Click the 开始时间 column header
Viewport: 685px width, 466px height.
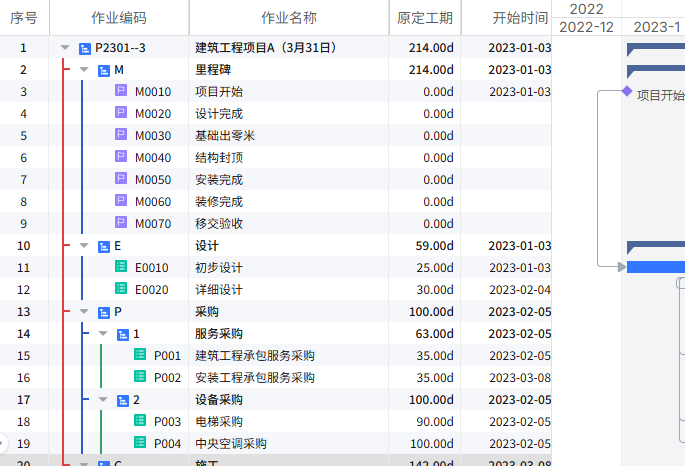pos(520,18)
